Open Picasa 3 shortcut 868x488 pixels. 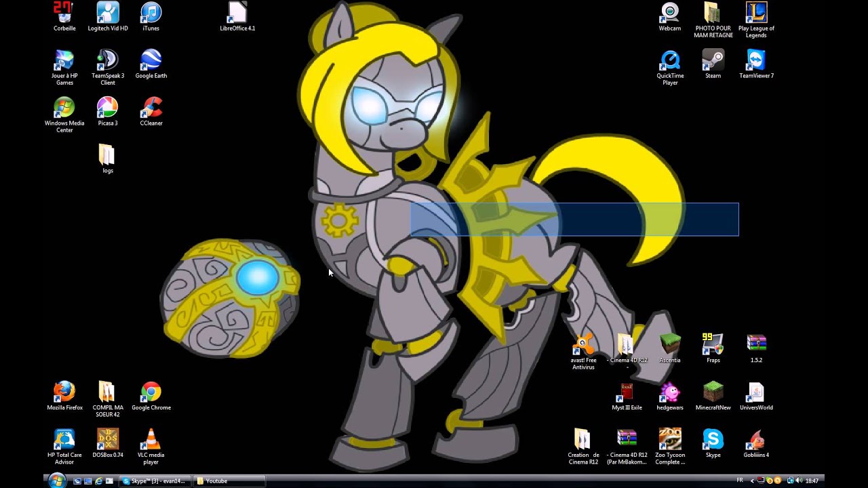108,112
